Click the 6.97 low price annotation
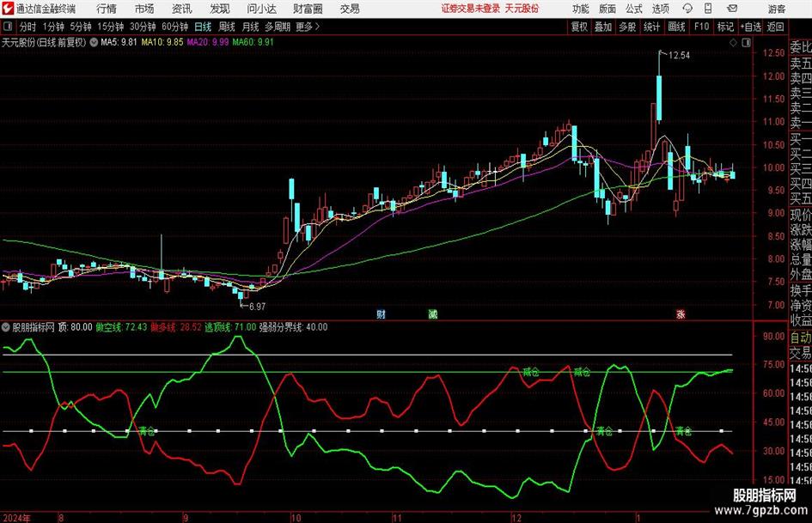812x523 pixels. [x=258, y=307]
